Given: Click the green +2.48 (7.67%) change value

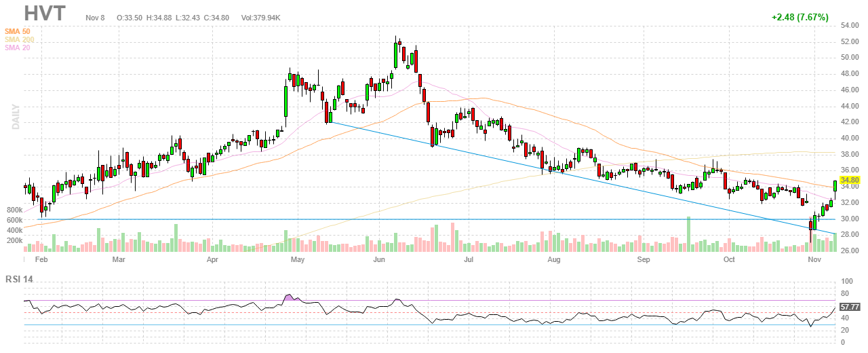Looking at the screenshot, I should click(800, 18).
